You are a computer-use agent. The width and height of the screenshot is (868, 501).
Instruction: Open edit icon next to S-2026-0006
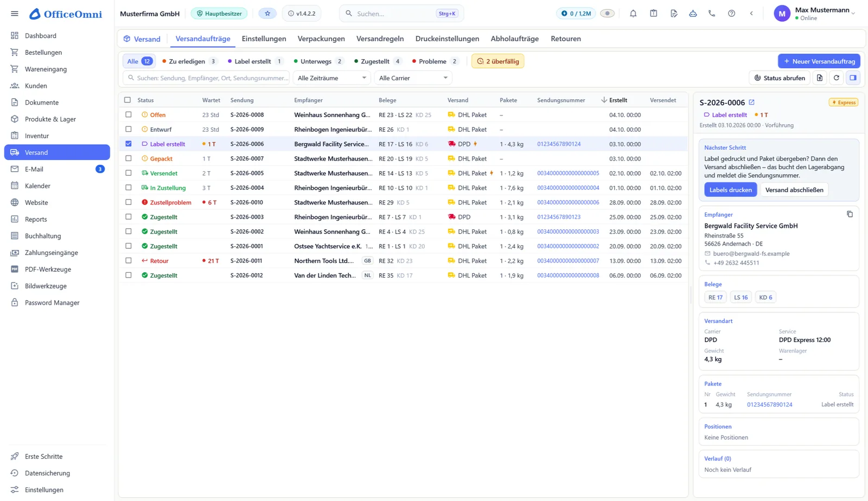coord(752,102)
